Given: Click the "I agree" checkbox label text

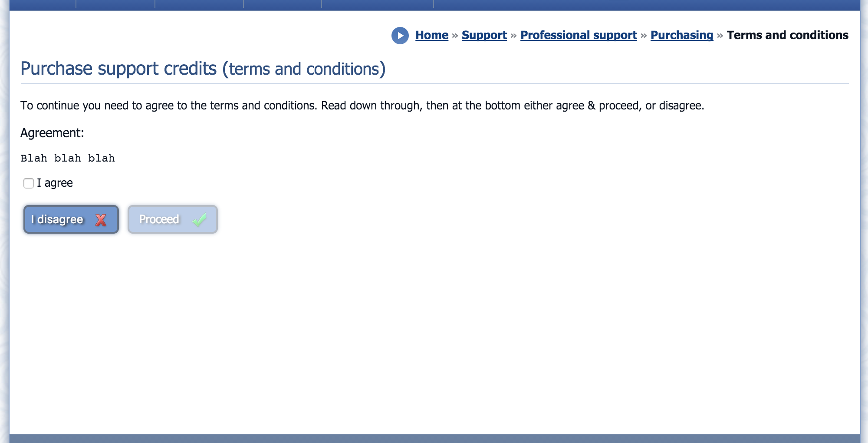Looking at the screenshot, I should coord(55,183).
